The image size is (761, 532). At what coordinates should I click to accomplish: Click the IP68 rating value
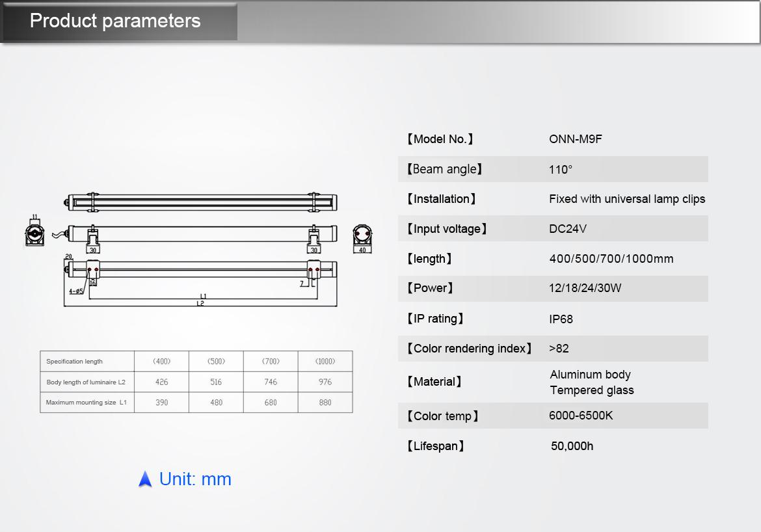pyautogui.click(x=561, y=319)
